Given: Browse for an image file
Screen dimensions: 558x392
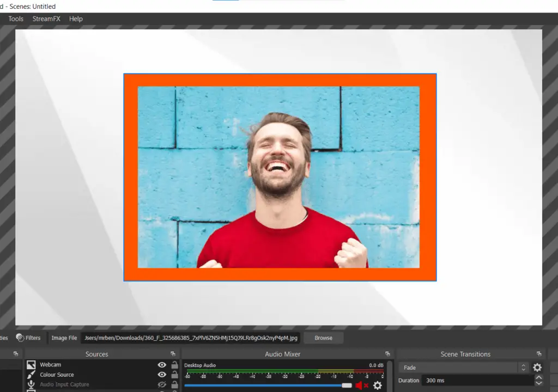Looking at the screenshot, I should 323,338.
